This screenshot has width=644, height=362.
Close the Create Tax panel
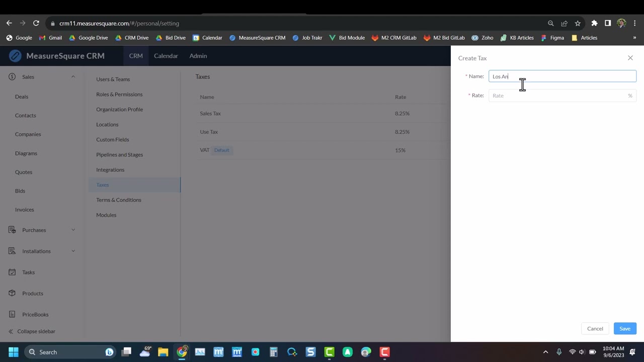click(x=630, y=58)
